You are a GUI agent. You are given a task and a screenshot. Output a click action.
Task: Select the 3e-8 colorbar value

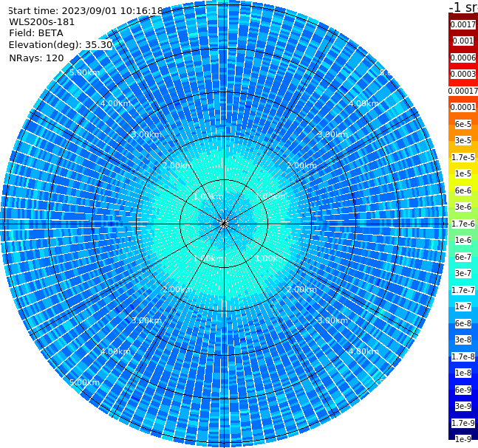pyautogui.click(x=463, y=340)
